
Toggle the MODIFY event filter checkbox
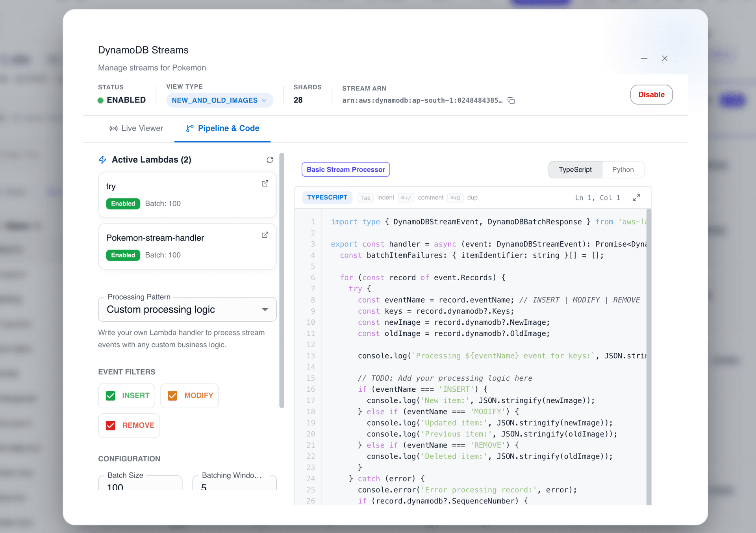(172, 396)
